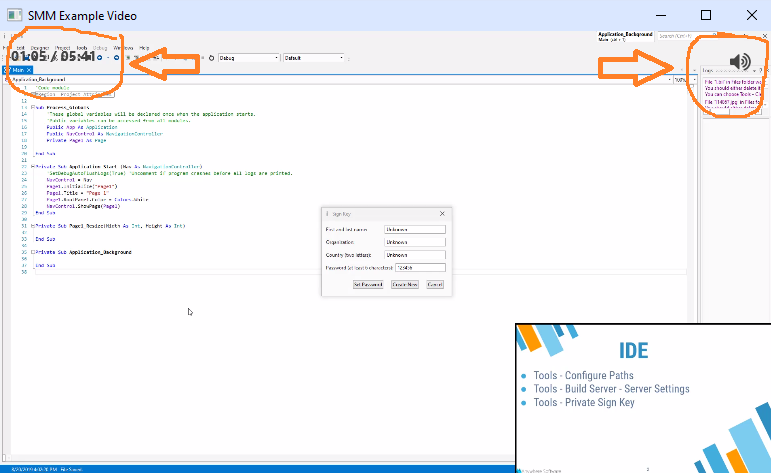771x473 pixels.
Task: Click 'Tools - Build Server - Server Settings' bullet
Action: (612, 389)
